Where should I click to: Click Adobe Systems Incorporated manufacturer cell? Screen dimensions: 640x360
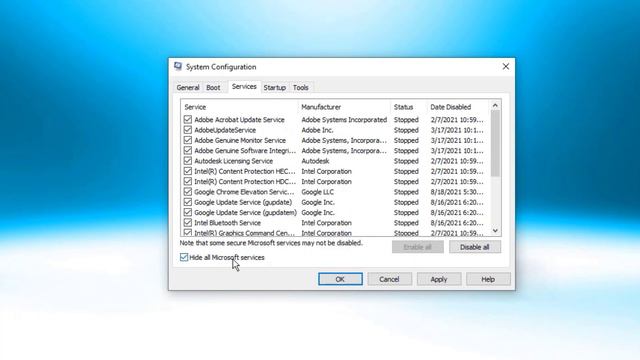coord(344,120)
